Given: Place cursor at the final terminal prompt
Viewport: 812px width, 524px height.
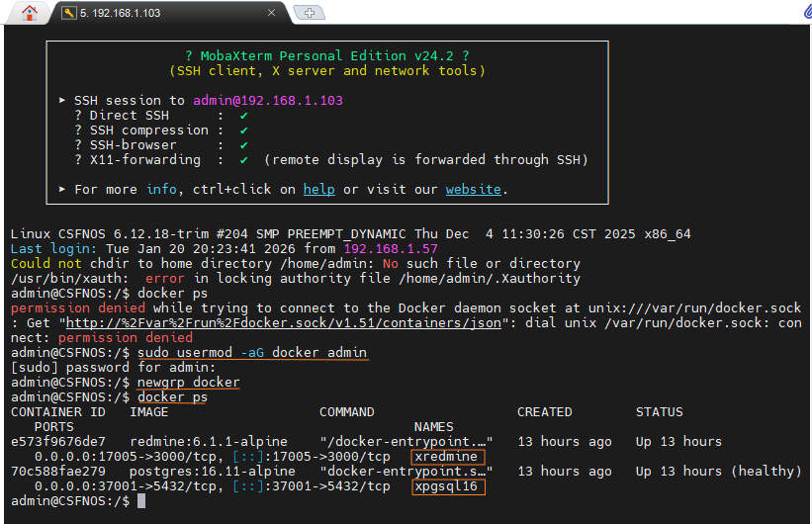Looking at the screenshot, I should pyautogui.click(x=142, y=501).
